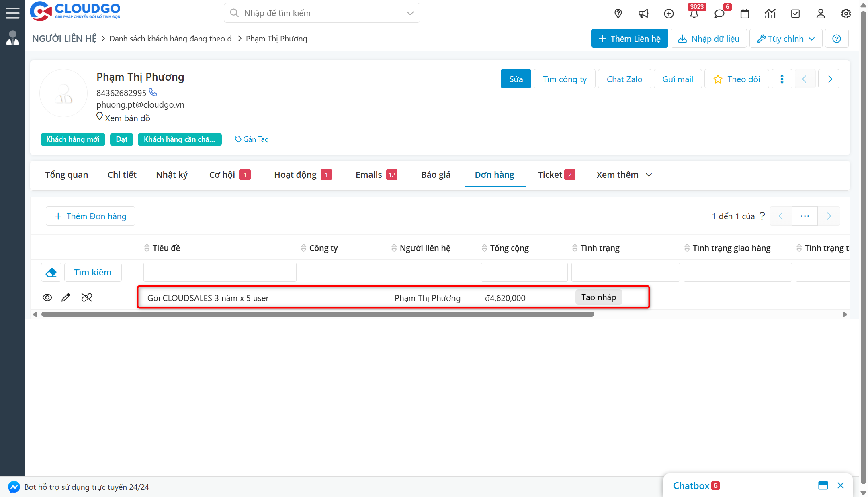Click the phone call icon beside number
868x497 pixels.
(153, 92)
